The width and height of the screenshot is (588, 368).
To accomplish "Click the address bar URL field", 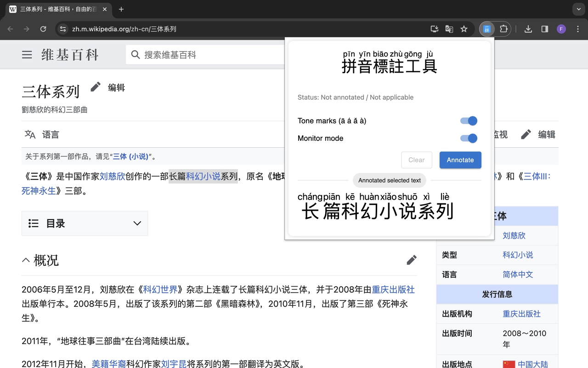I will pyautogui.click(x=138, y=29).
